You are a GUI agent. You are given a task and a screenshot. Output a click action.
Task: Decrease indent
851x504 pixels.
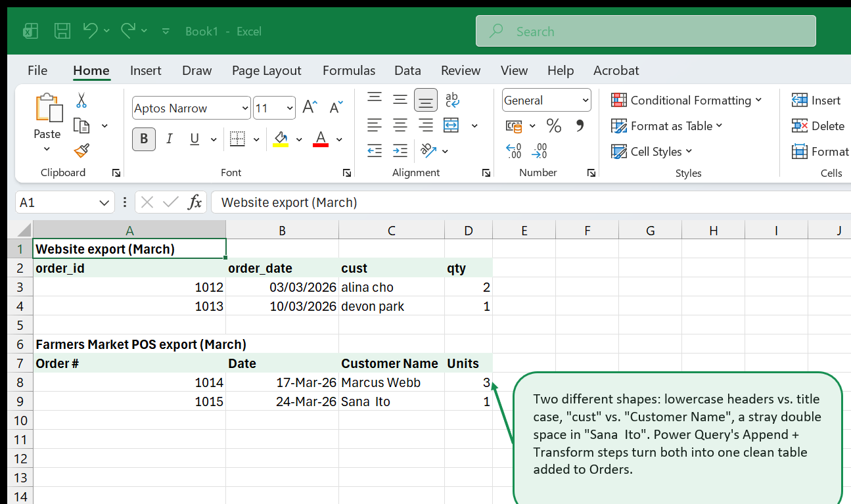[x=375, y=150]
